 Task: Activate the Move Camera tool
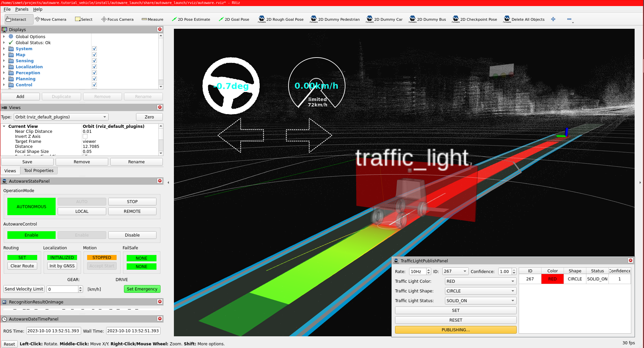[51, 19]
